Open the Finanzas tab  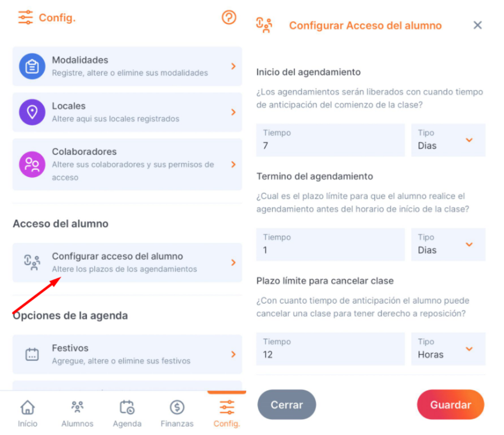click(177, 414)
